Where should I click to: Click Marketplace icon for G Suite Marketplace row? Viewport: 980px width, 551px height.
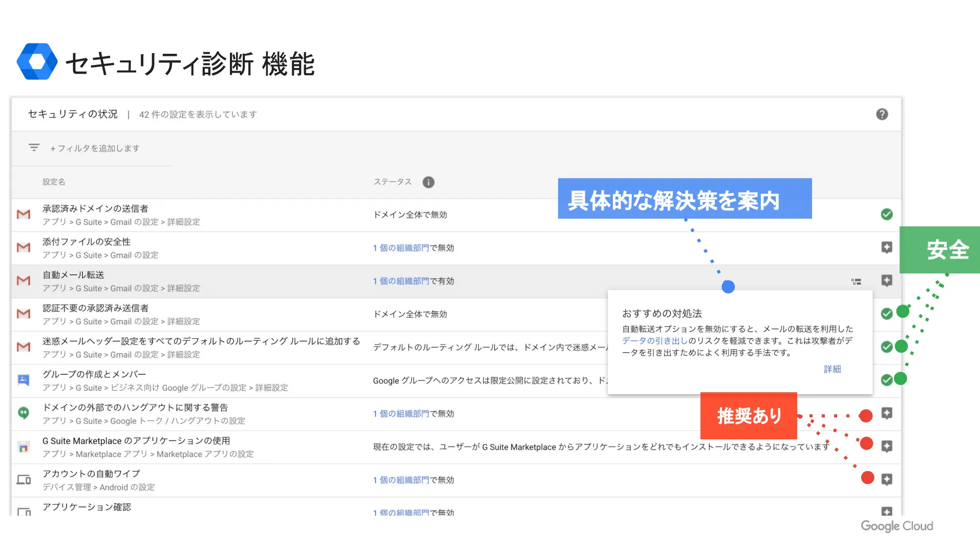24,447
